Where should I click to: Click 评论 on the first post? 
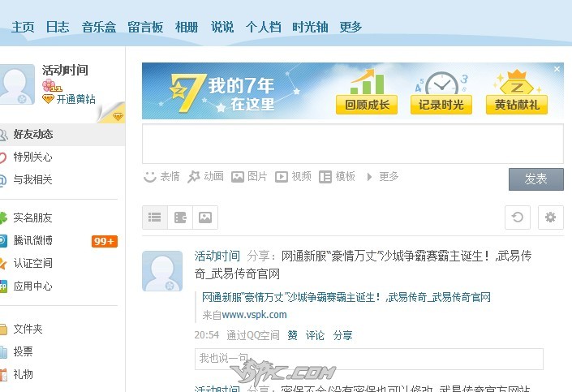[x=315, y=335]
